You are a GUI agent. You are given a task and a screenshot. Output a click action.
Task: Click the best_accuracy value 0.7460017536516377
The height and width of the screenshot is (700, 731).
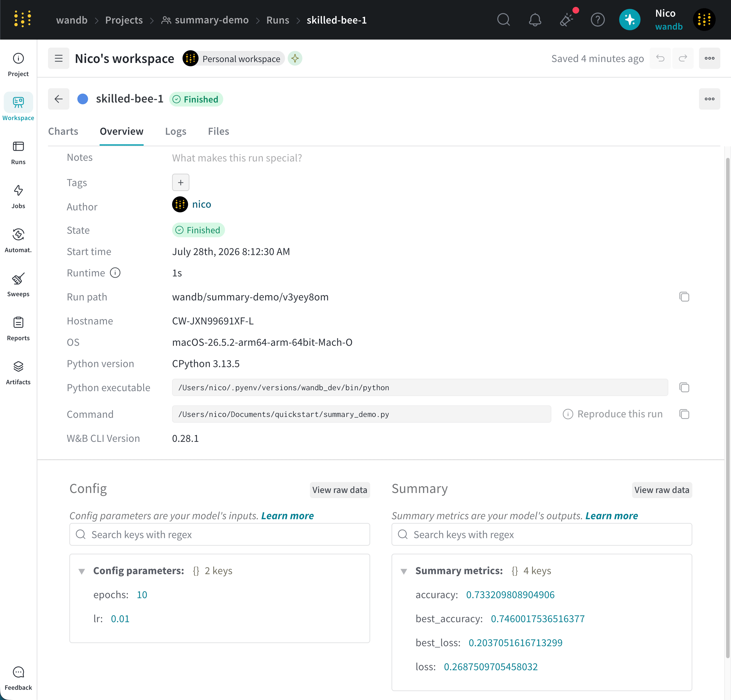(x=538, y=619)
